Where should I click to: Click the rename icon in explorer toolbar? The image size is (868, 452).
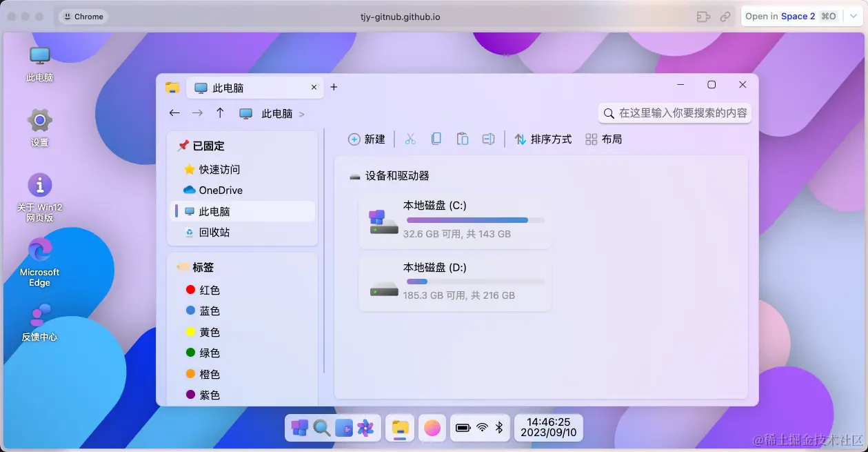[x=488, y=139]
